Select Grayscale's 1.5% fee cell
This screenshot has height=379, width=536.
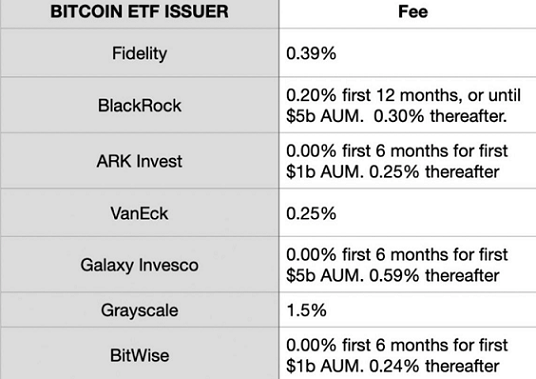(x=407, y=310)
